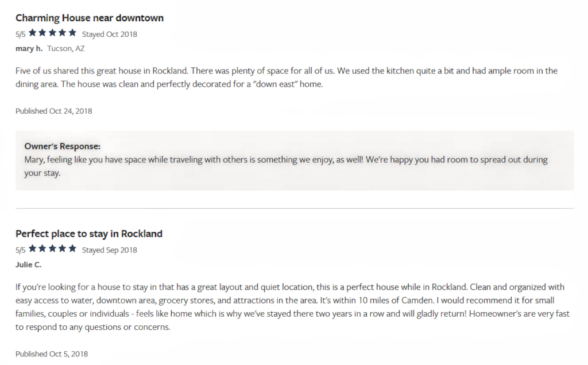The image size is (588, 365).
Task: Click the 5/5 score on mary h.'s review
Action: point(21,34)
